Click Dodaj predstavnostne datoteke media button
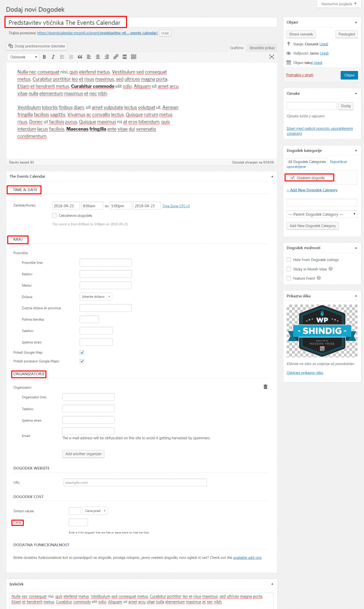 click(37, 46)
